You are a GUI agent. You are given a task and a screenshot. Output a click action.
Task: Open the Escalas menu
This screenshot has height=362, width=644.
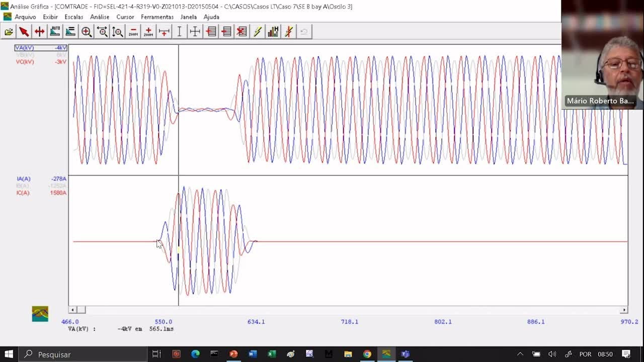click(x=74, y=17)
